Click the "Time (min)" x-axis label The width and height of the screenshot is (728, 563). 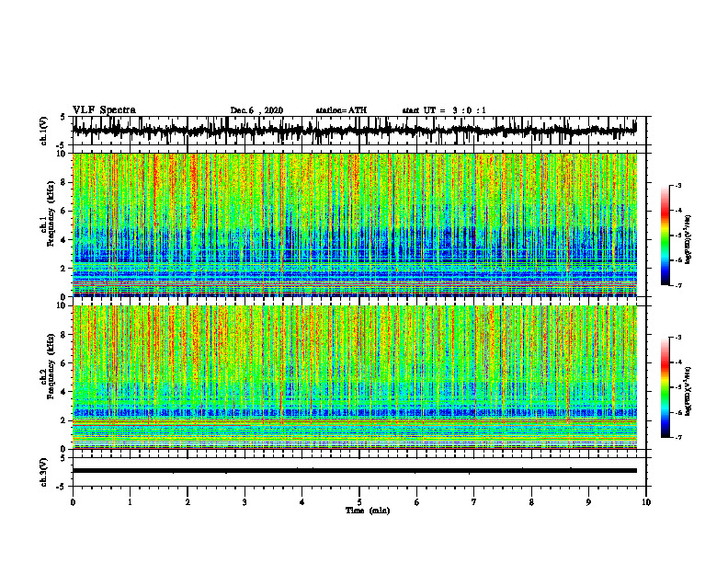368,511
